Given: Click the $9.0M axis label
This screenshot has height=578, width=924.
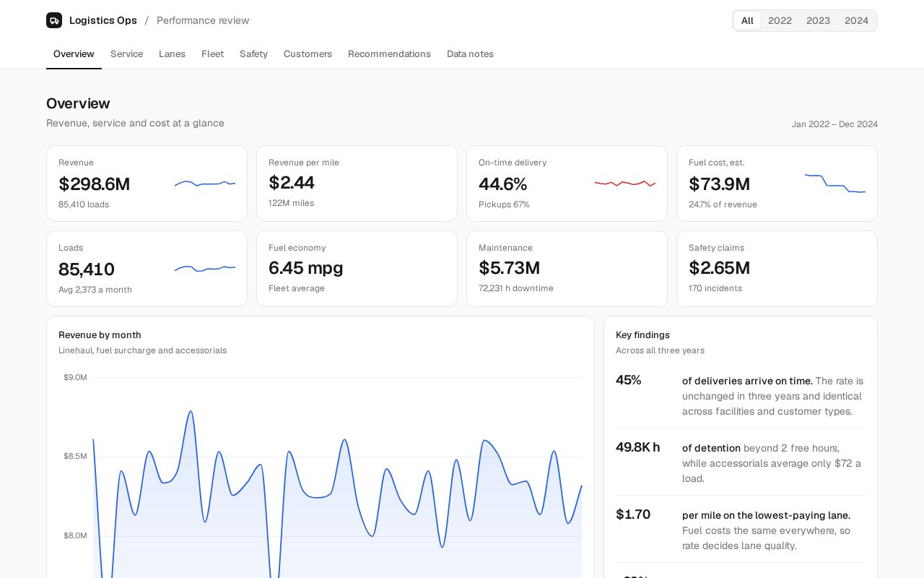Looking at the screenshot, I should pyautogui.click(x=75, y=377).
